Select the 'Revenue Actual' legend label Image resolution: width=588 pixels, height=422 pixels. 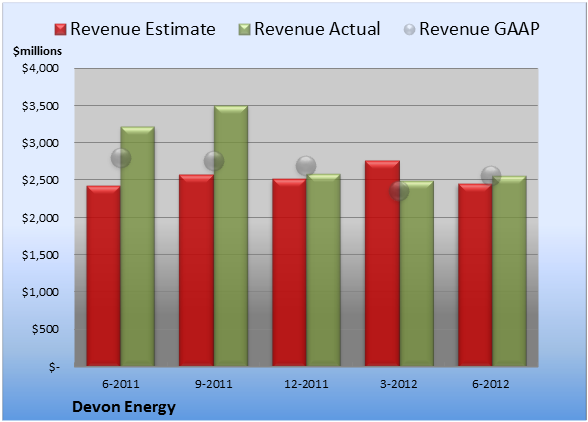(317, 29)
